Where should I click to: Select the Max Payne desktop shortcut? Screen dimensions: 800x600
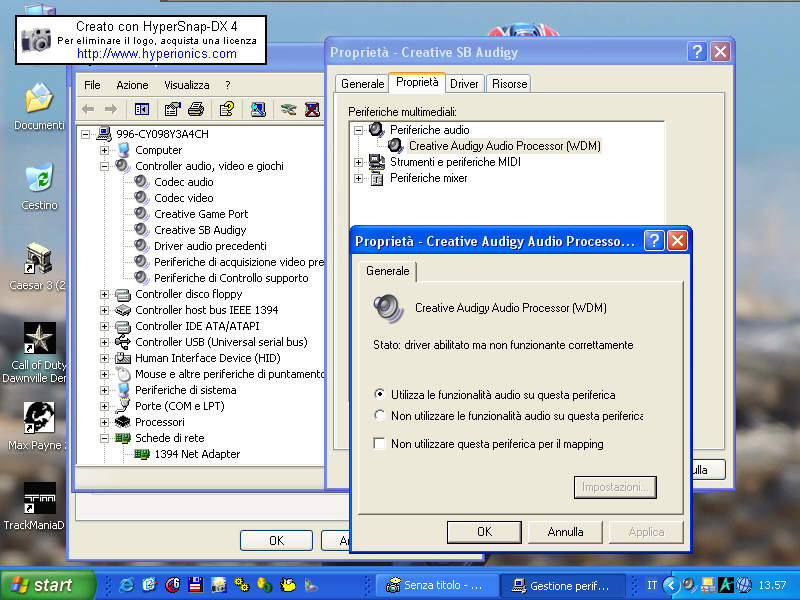(39, 418)
